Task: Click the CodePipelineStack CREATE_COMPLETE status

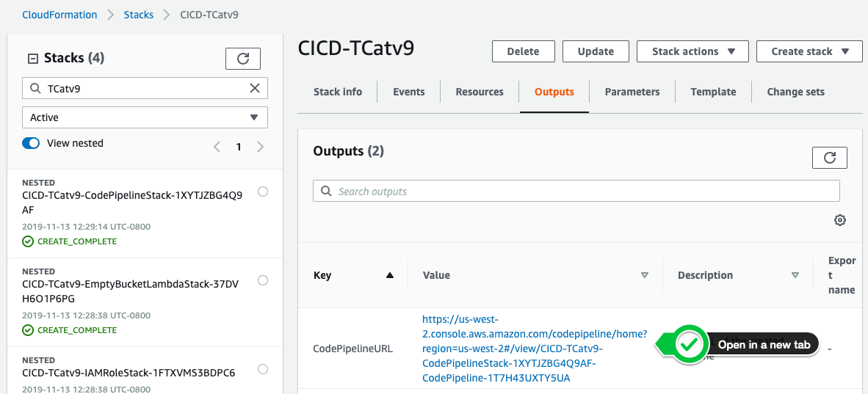Action: coord(69,241)
